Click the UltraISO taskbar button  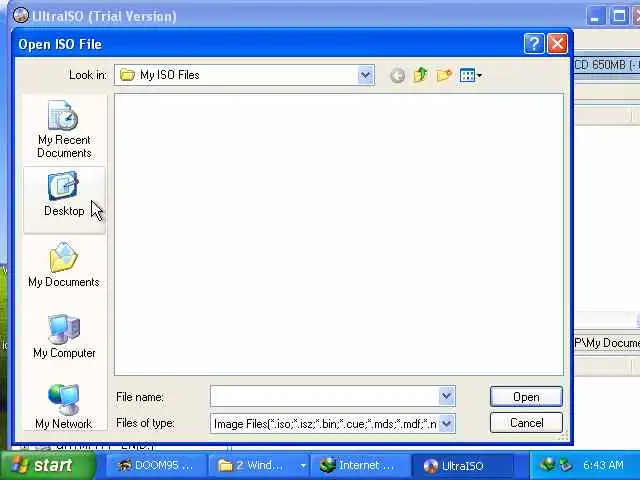pos(463,465)
